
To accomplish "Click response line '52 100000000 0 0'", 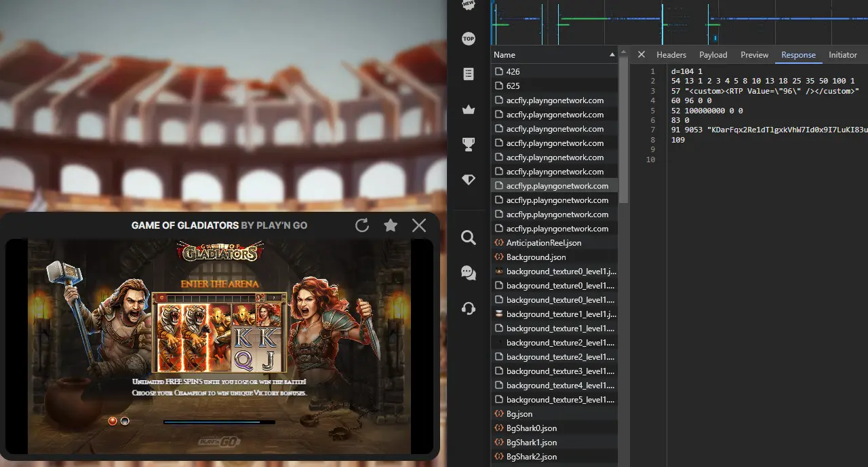I will tap(707, 110).
